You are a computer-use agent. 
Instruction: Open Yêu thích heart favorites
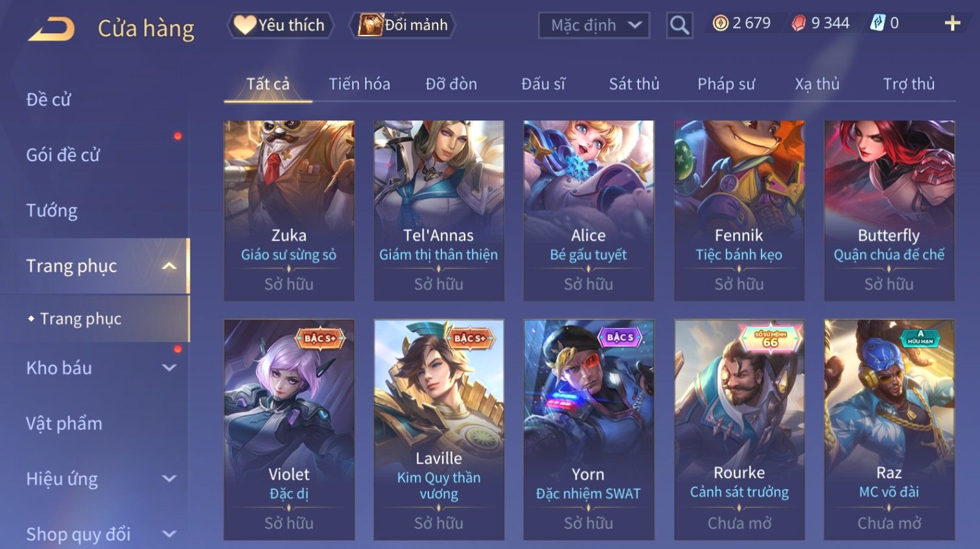click(x=280, y=25)
